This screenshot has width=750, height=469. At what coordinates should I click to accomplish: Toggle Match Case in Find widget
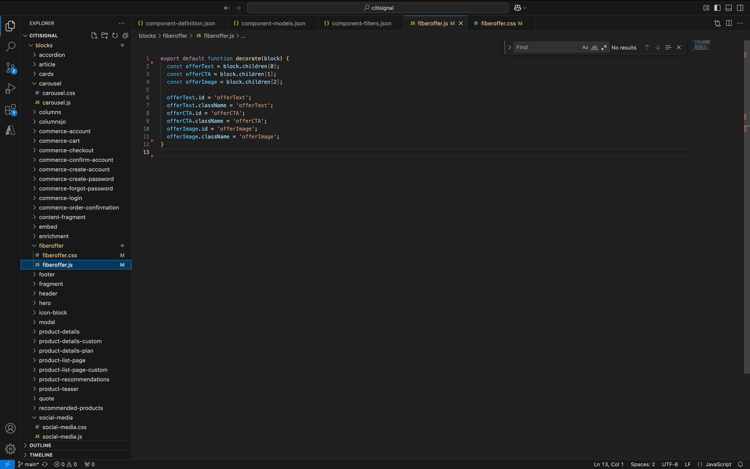click(x=585, y=47)
